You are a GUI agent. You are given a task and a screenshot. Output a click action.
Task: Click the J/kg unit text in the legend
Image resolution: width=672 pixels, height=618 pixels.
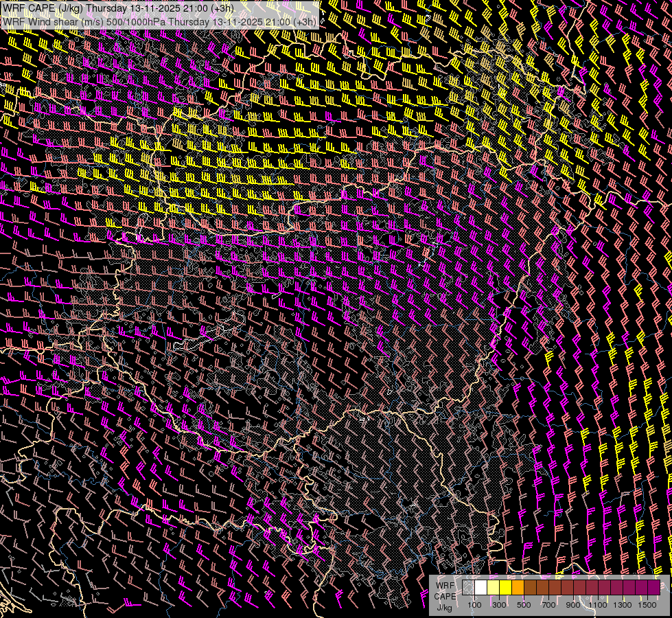[445, 606]
